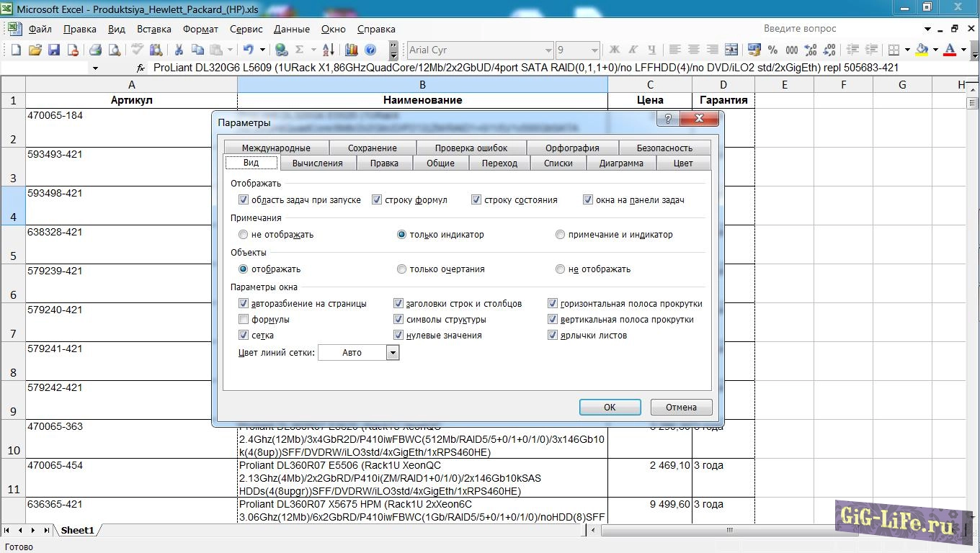
Task: Click the Cut scissors icon
Action: tap(179, 50)
